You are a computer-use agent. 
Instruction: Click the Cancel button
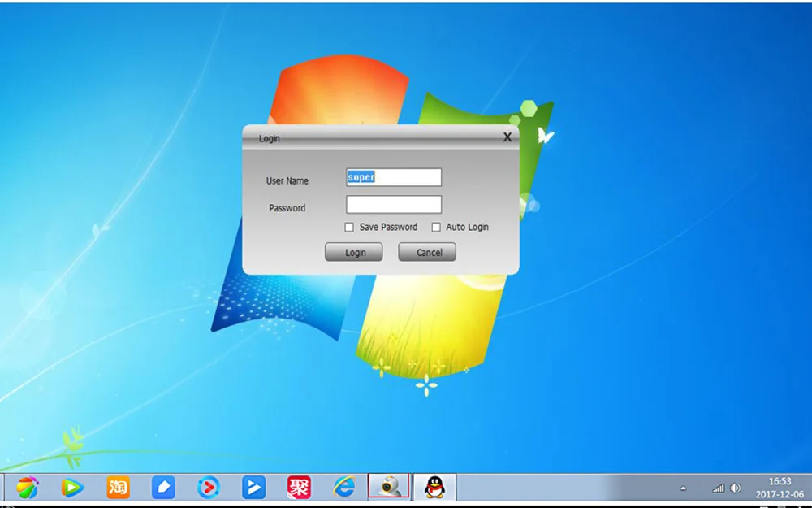pyautogui.click(x=427, y=253)
